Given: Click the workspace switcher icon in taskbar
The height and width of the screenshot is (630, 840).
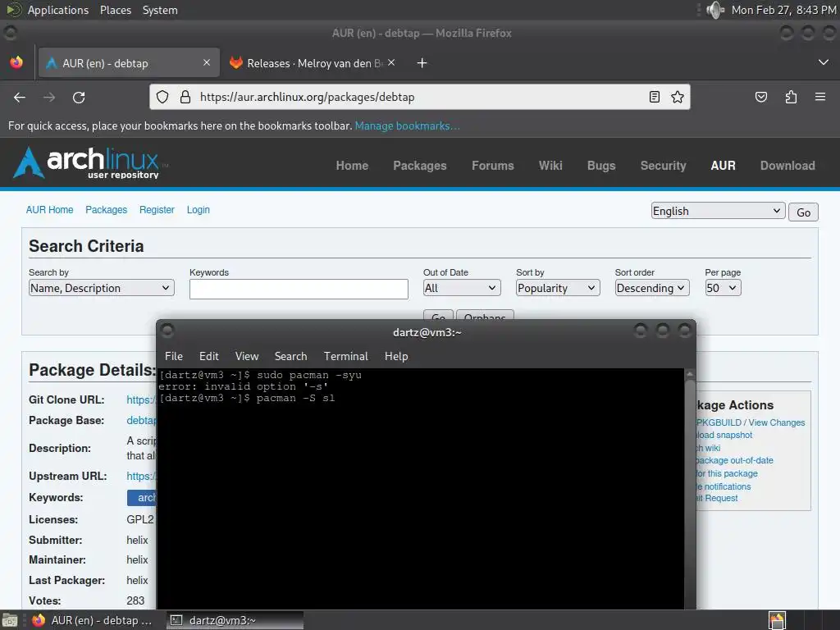Looking at the screenshot, I should [x=777, y=620].
